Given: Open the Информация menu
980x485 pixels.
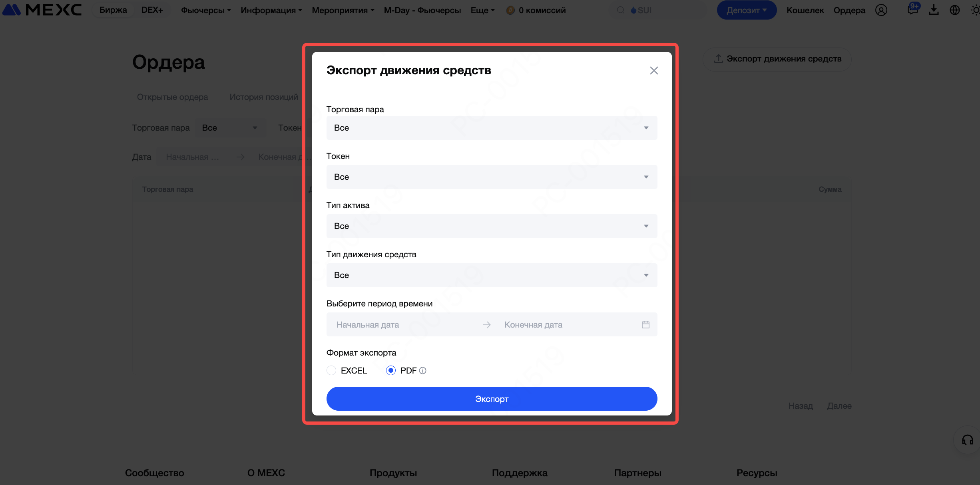Looking at the screenshot, I should coord(271,10).
